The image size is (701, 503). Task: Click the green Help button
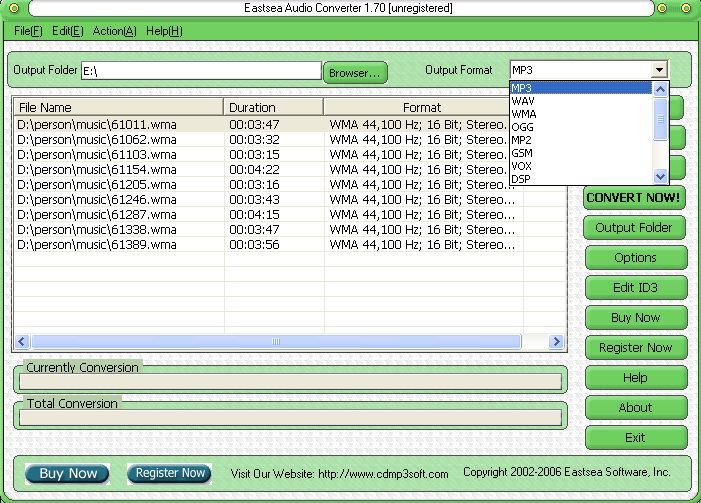635,377
